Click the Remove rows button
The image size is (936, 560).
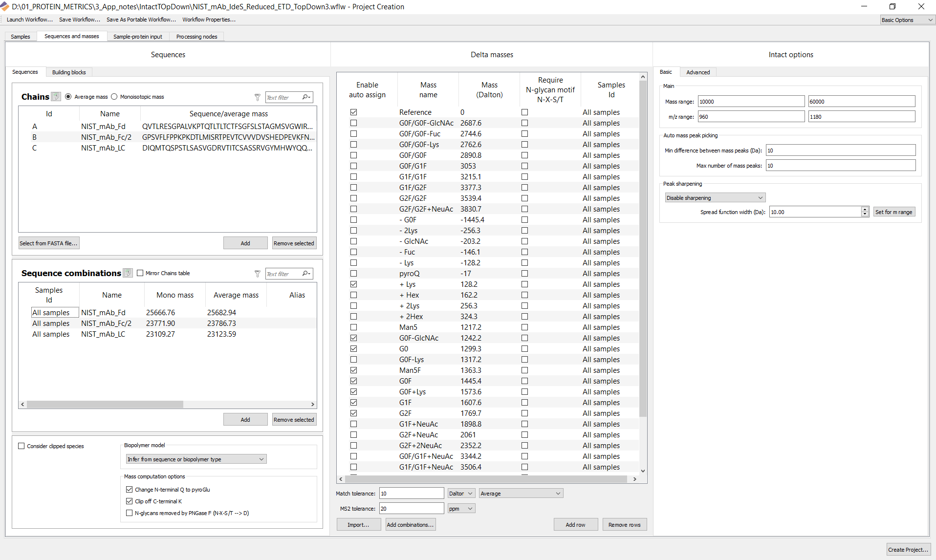[x=624, y=524]
